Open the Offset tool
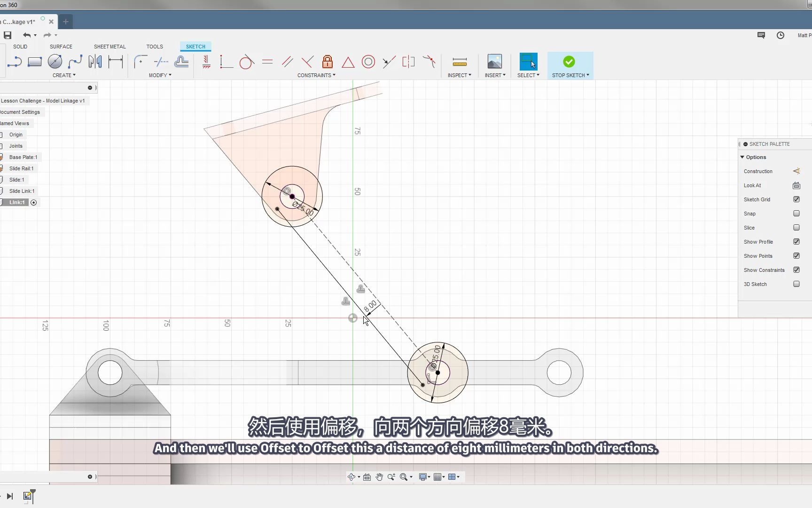Image resolution: width=812 pixels, height=508 pixels. [x=182, y=62]
